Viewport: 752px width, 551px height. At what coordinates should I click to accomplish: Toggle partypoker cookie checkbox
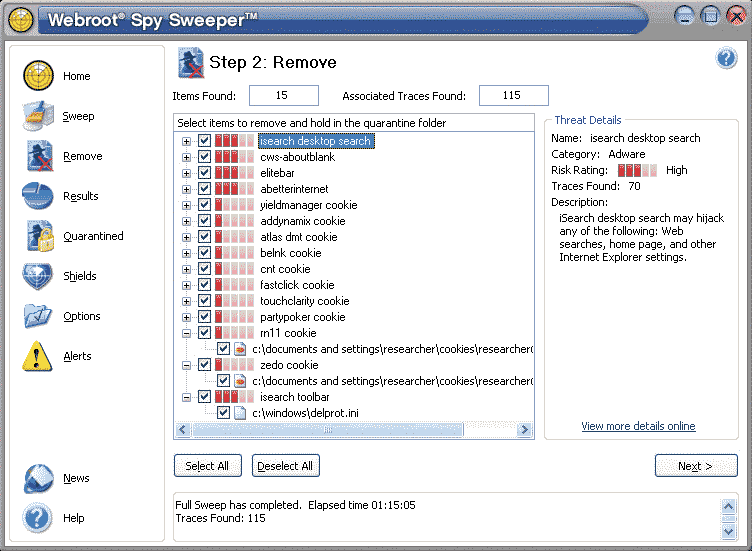click(205, 317)
